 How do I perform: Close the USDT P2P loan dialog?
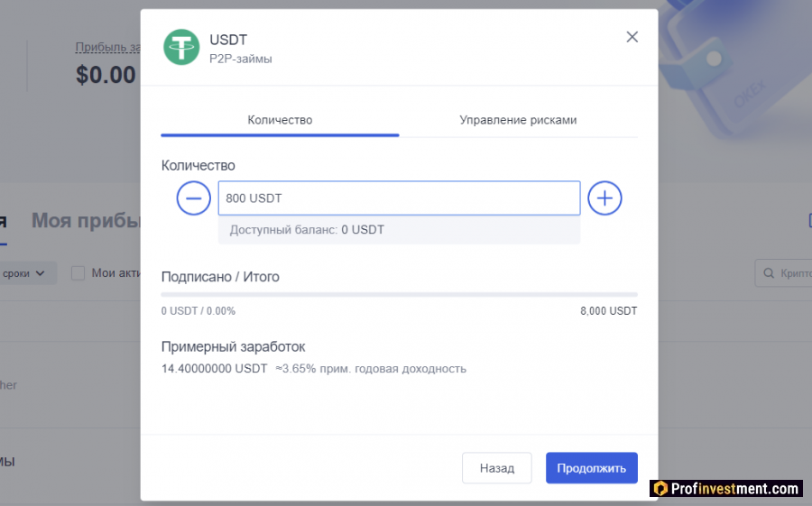(x=632, y=37)
